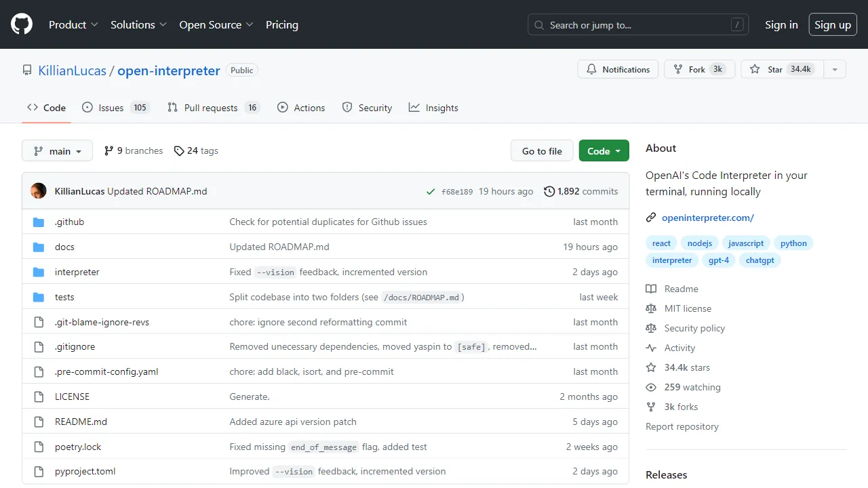868x488 pixels.
Task: Open the f68e189 commit hash link
Action: point(457,192)
